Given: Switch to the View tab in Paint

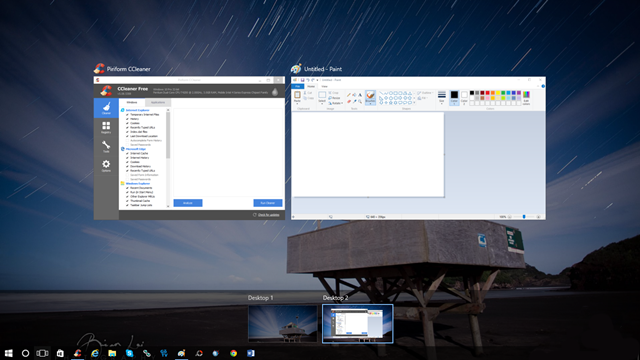Looking at the screenshot, I should tap(324, 86).
